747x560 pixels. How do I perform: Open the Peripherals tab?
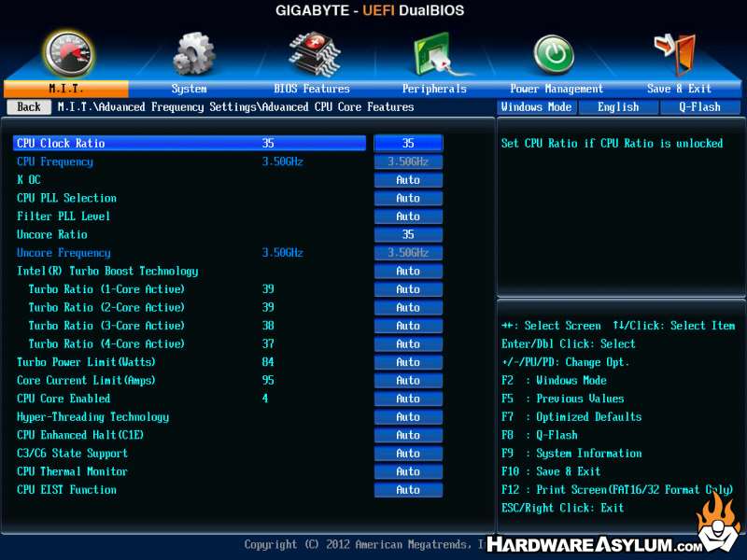[x=434, y=89]
